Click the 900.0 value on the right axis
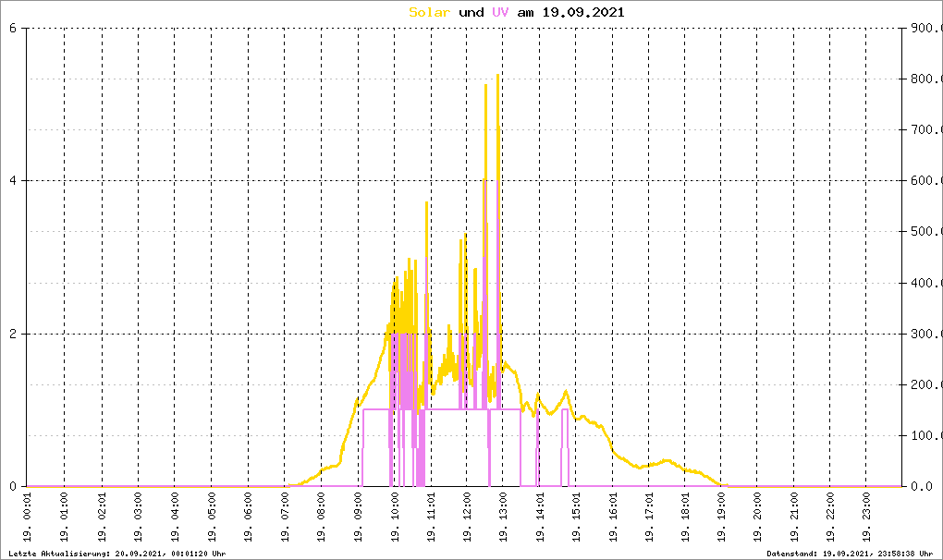This screenshot has width=943, height=560. tap(925, 28)
